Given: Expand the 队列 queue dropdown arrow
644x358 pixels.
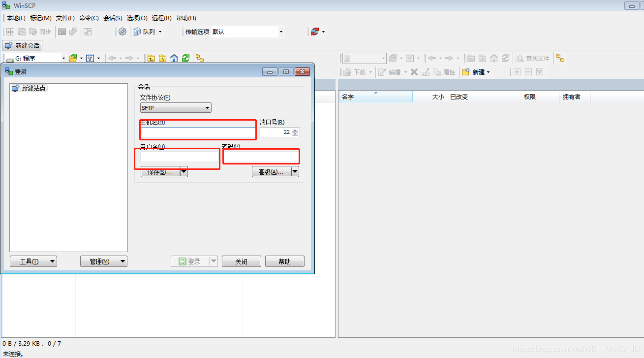Looking at the screenshot, I should pos(160,32).
